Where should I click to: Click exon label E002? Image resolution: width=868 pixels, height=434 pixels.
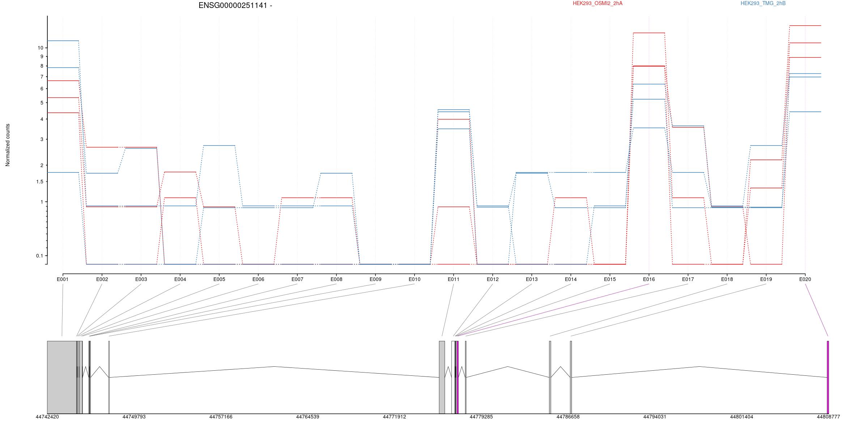point(102,279)
